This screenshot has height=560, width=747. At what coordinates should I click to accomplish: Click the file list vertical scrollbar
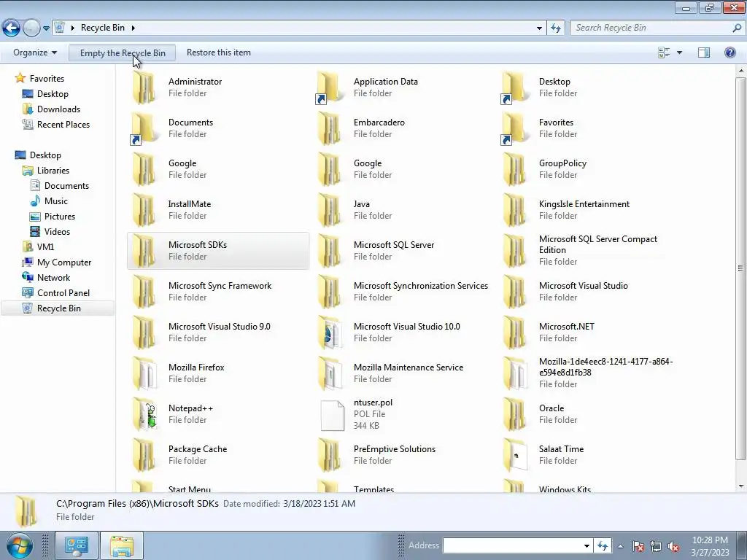pyautogui.click(x=740, y=268)
